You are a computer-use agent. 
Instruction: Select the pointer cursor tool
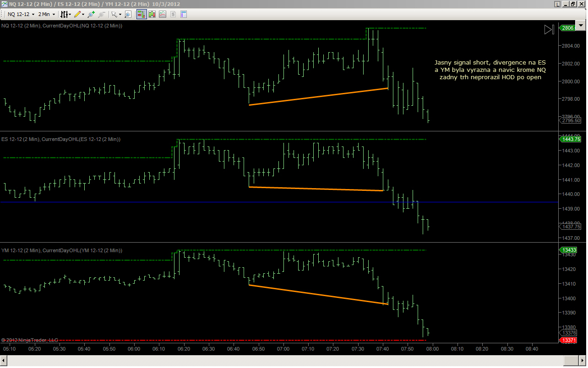click(114, 14)
